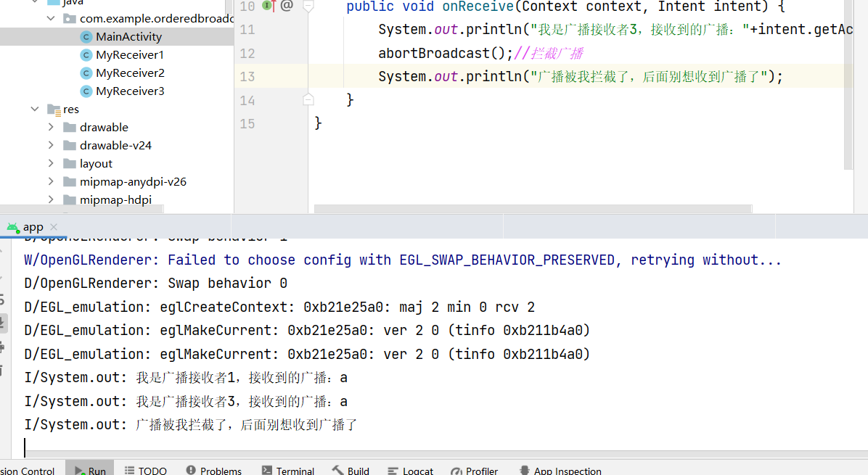Fold the onReceive method at line 10
This screenshot has height=475, width=868.
coord(308,6)
